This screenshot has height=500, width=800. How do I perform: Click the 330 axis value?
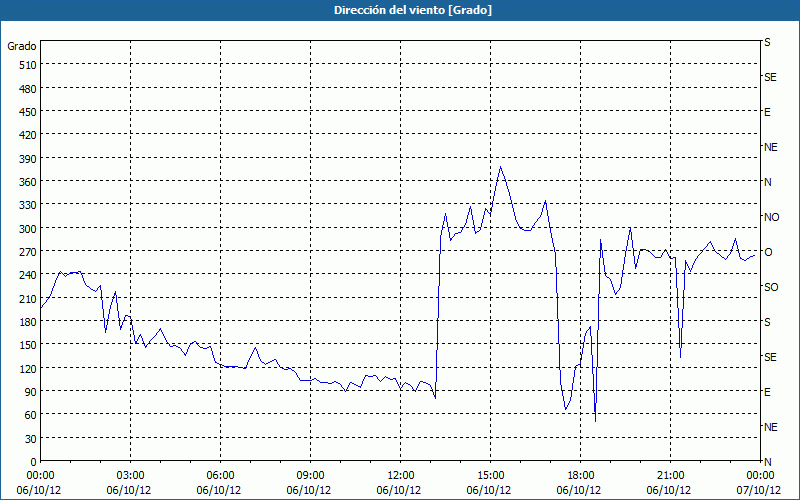coord(28,205)
